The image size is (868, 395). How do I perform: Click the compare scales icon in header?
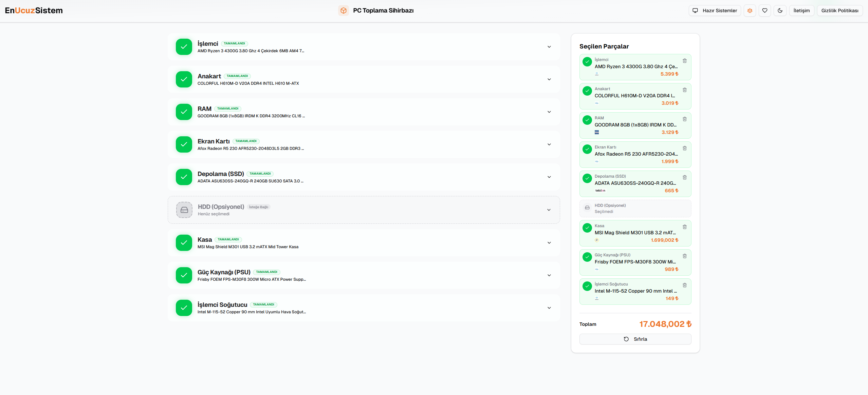coord(750,11)
